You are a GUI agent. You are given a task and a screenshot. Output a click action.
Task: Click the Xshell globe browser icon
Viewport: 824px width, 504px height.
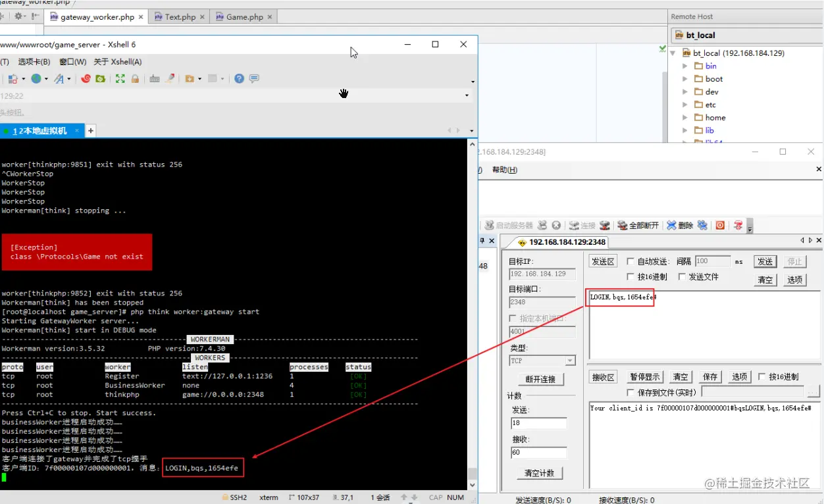pos(36,78)
